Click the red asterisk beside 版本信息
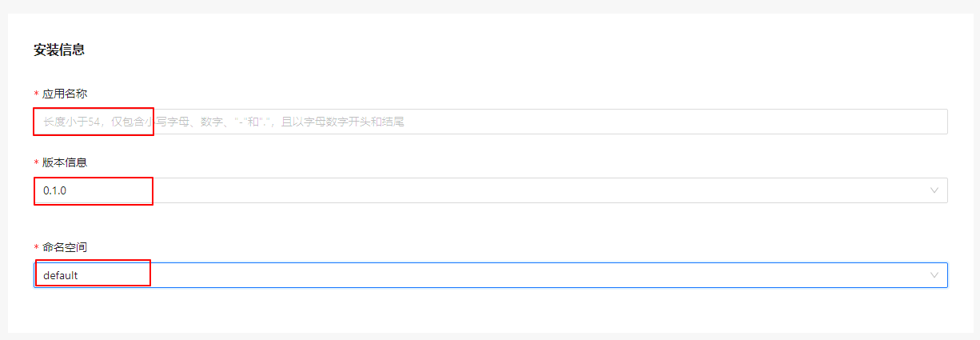The image size is (980, 340). tap(36, 163)
